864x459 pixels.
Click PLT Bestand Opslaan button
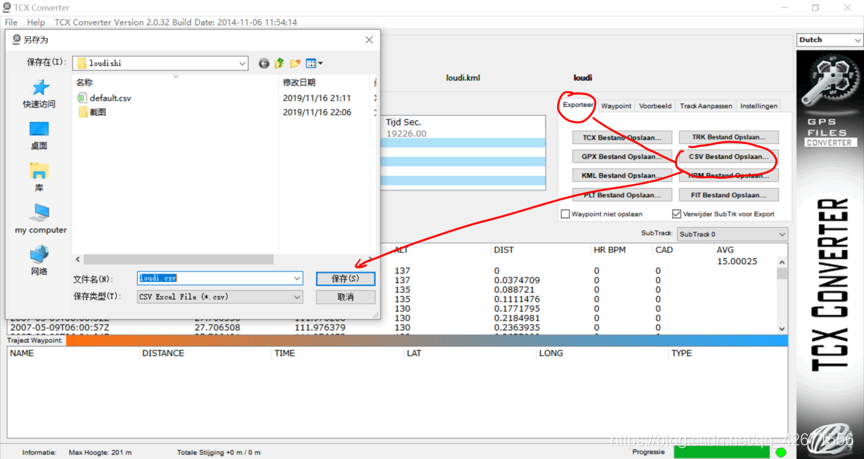[623, 195]
